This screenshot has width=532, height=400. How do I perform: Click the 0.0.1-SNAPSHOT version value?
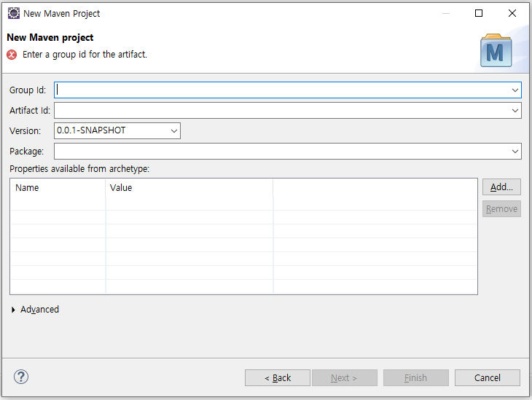point(91,130)
